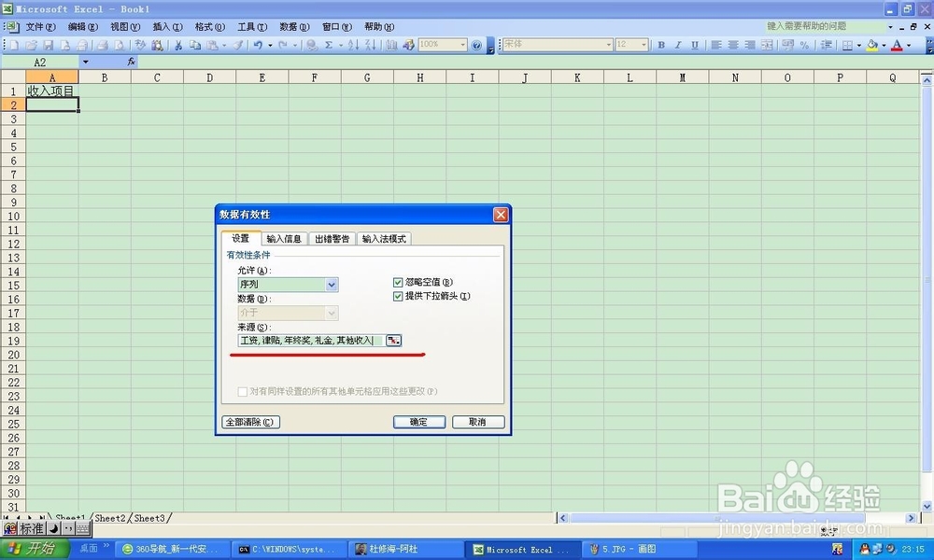Apply italic formatting from the formatting toolbar

[678, 44]
